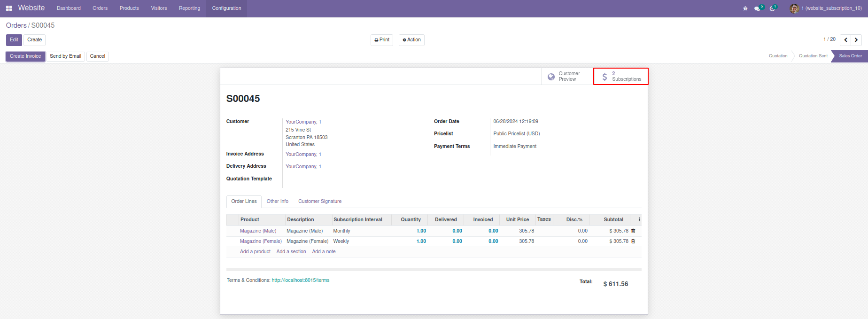Go to the next order record
Viewport: 868px width, 319px height.
click(x=856, y=40)
